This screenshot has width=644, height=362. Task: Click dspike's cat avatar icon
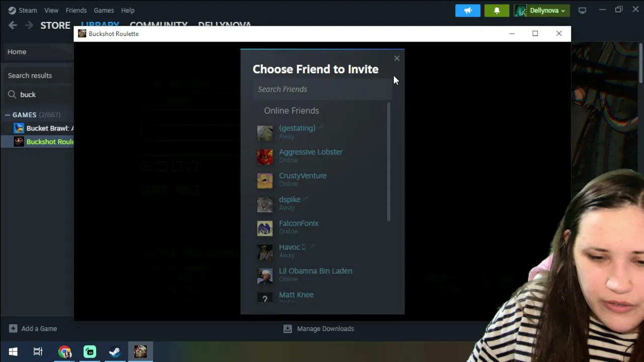(265, 204)
